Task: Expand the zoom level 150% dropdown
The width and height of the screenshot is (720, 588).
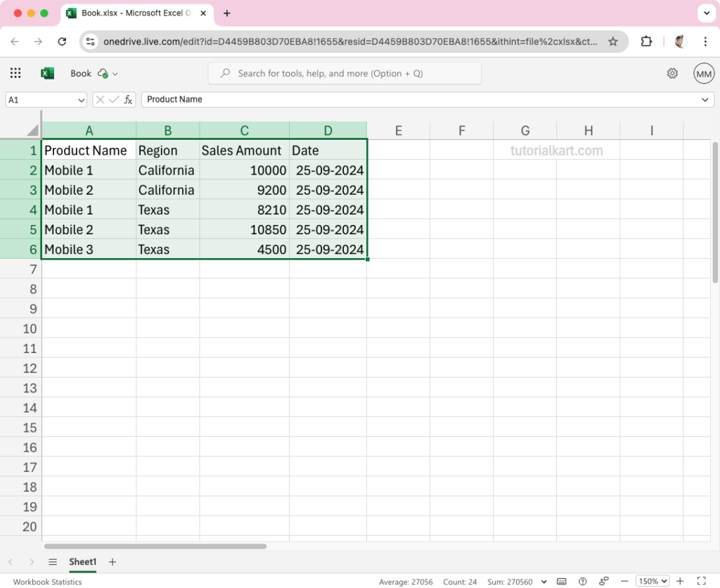Action: click(651, 581)
